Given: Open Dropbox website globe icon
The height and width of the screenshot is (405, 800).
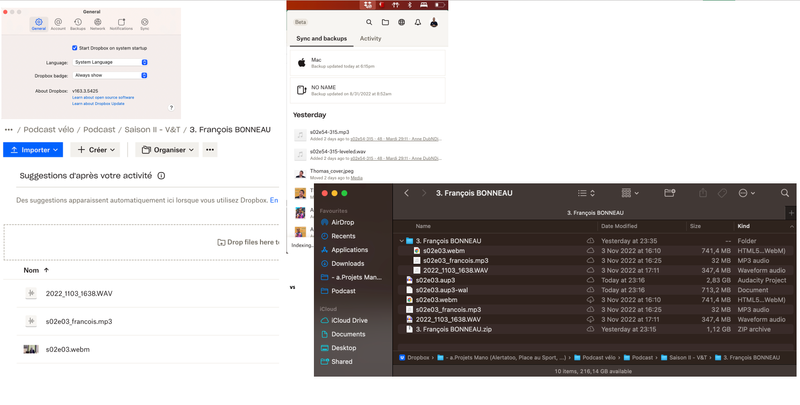Looking at the screenshot, I should [x=402, y=22].
